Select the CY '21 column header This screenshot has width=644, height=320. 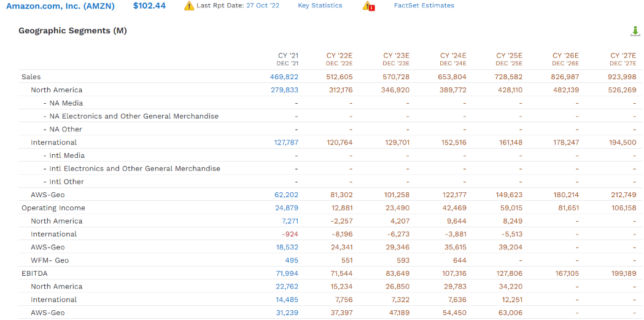287,59
